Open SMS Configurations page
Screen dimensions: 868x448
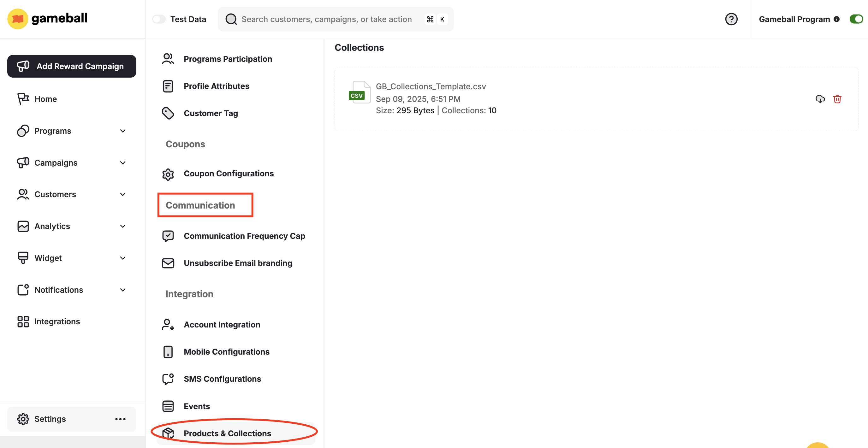222,379
